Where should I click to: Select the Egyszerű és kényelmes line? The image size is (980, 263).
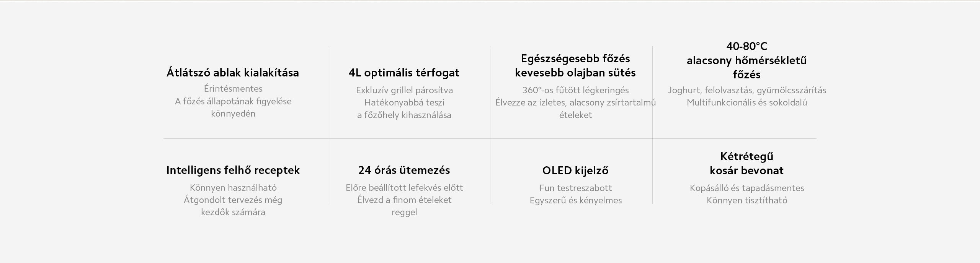(x=576, y=200)
